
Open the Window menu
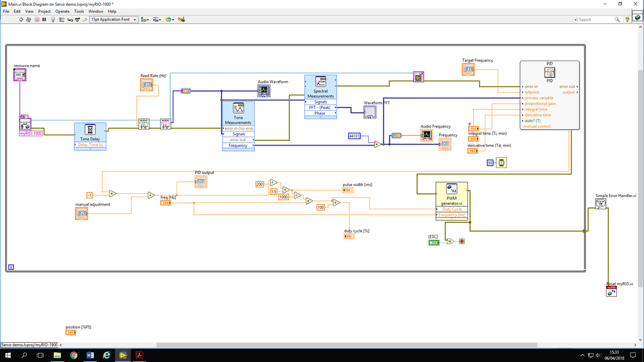(x=96, y=12)
